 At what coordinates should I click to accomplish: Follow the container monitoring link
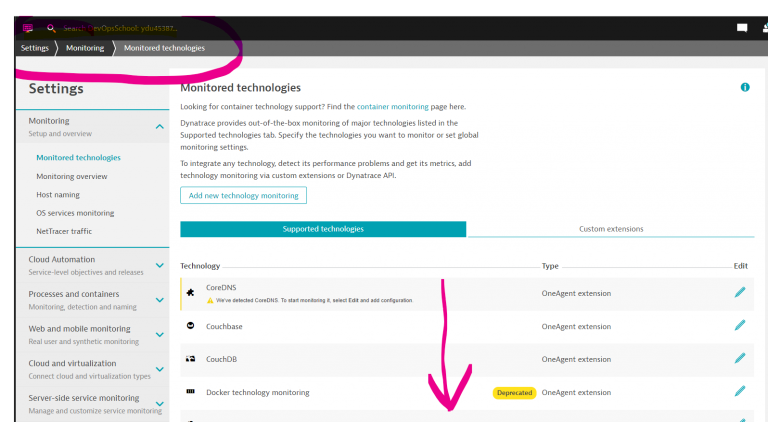tap(392, 107)
